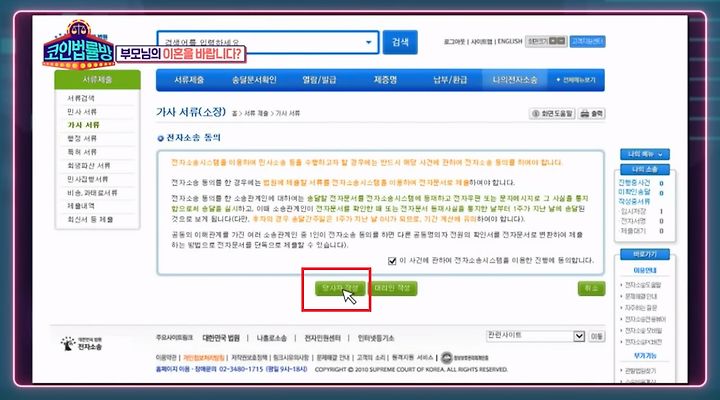Open 전자서명 pending documents
Viewport: 720px width, 400px height.
(x=633, y=221)
